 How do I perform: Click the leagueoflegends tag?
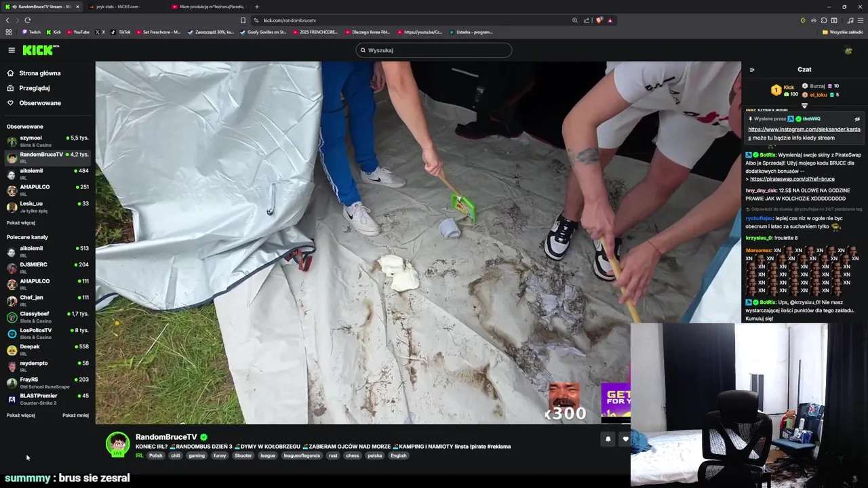301,455
